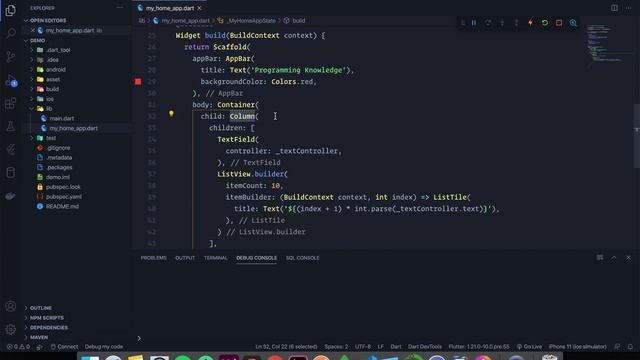Pause the debug session
640x360 pixels.
click(x=474, y=23)
